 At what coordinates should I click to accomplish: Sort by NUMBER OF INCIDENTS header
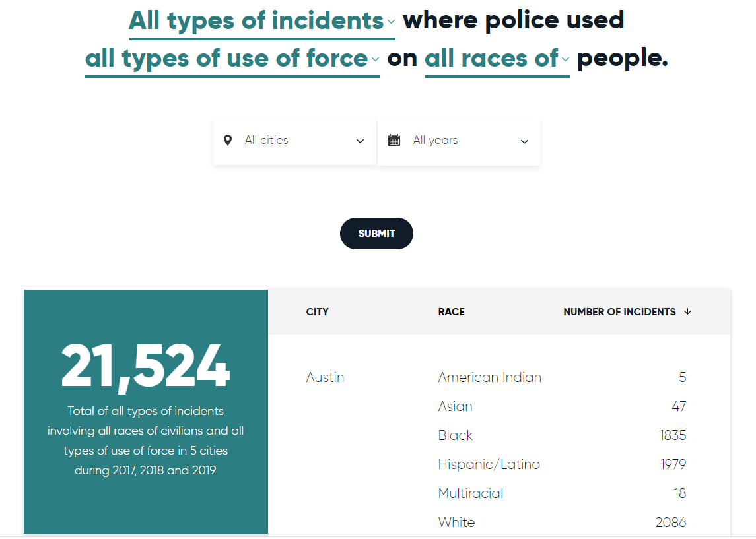pos(619,312)
